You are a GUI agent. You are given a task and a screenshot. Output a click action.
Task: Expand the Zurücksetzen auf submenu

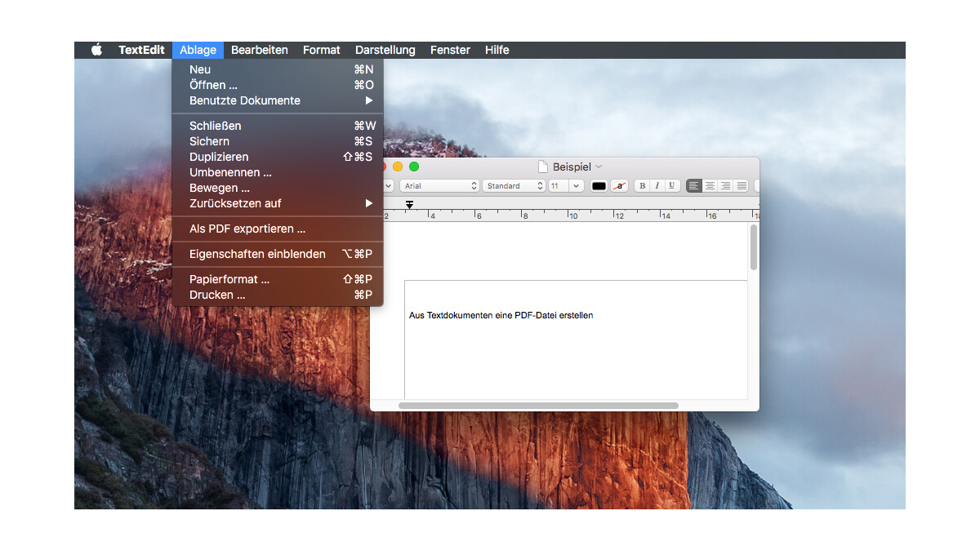click(x=278, y=203)
